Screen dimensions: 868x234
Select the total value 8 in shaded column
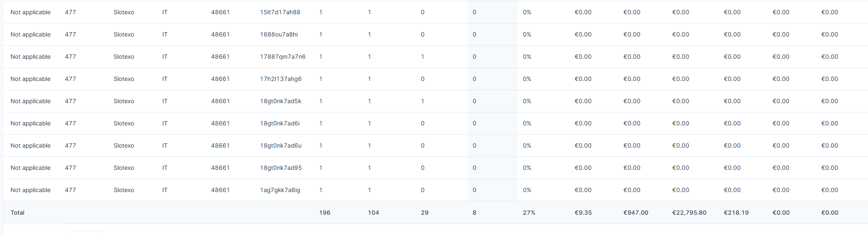coord(474,213)
